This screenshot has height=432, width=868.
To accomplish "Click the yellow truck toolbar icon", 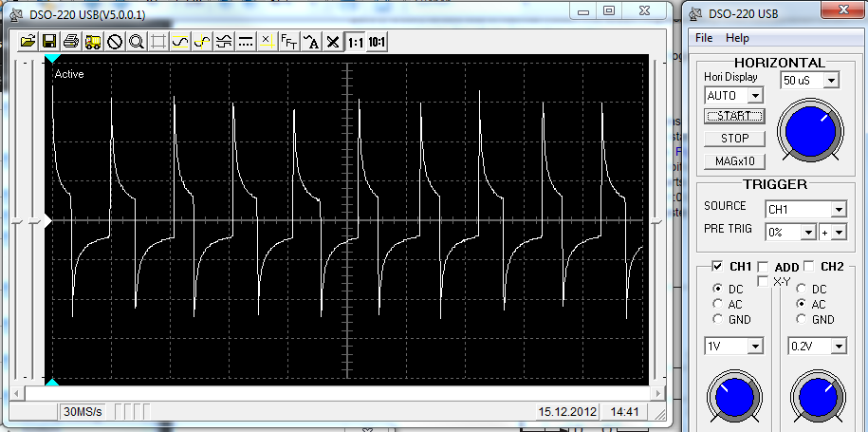I will point(93,41).
